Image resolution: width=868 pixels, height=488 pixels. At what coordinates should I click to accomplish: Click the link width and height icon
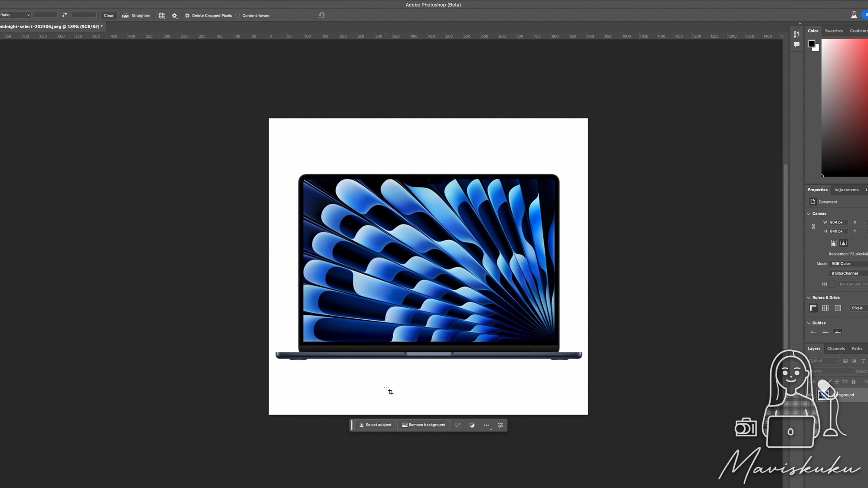813,227
